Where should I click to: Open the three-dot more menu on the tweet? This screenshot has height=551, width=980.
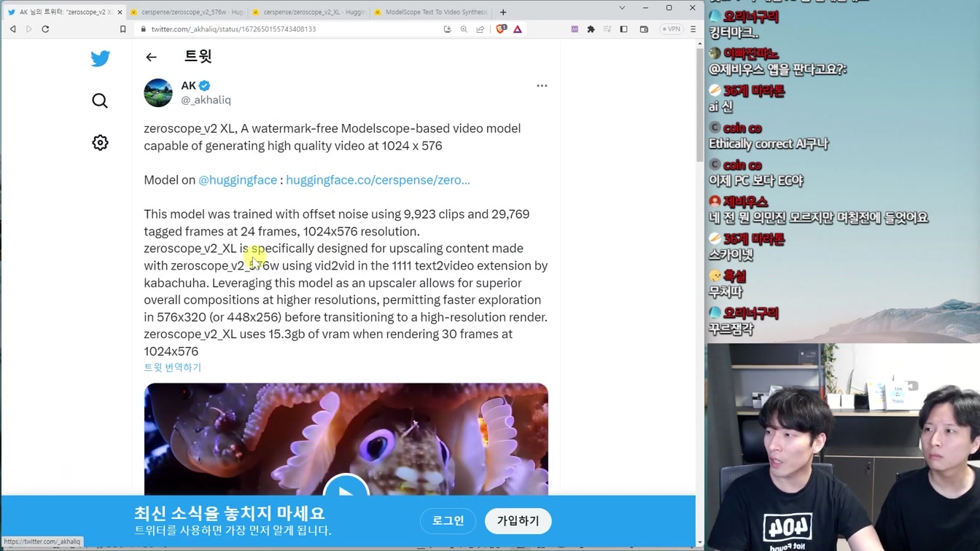point(542,86)
